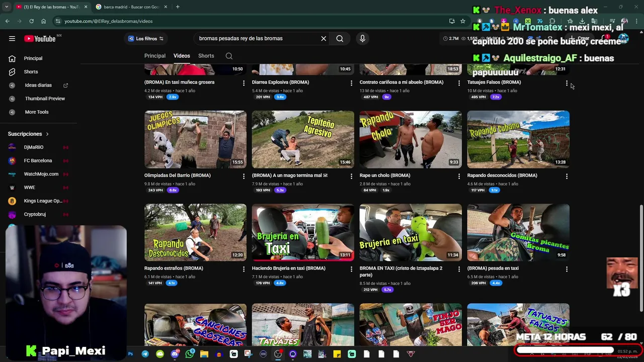644x362 pixels.
Task: Open options menu for A un mago termina mal
Action: tap(351, 176)
